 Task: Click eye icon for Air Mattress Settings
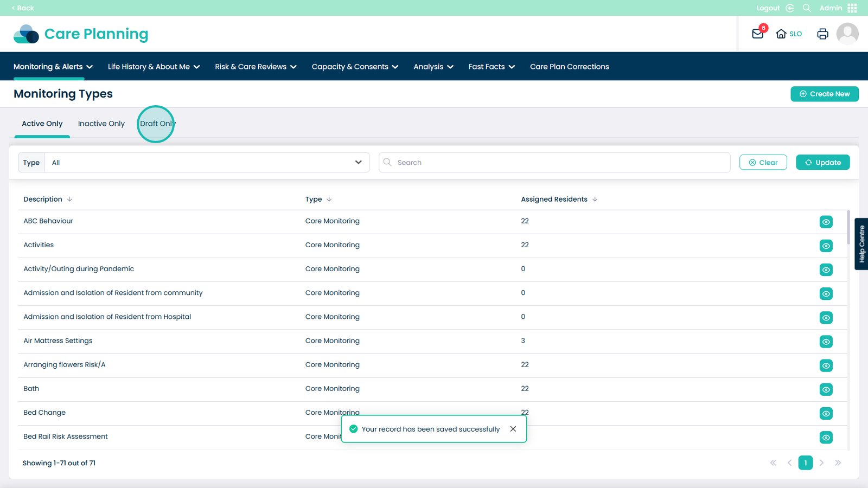826,342
